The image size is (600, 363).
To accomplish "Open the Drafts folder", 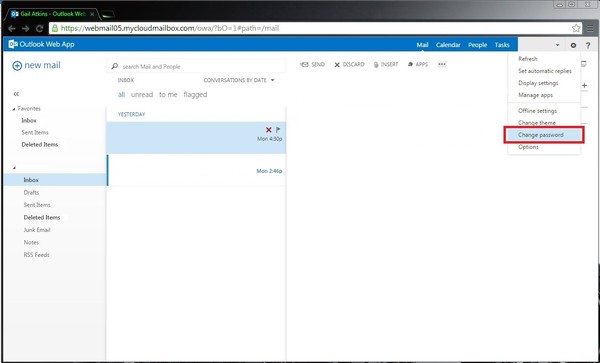I will (31, 192).
